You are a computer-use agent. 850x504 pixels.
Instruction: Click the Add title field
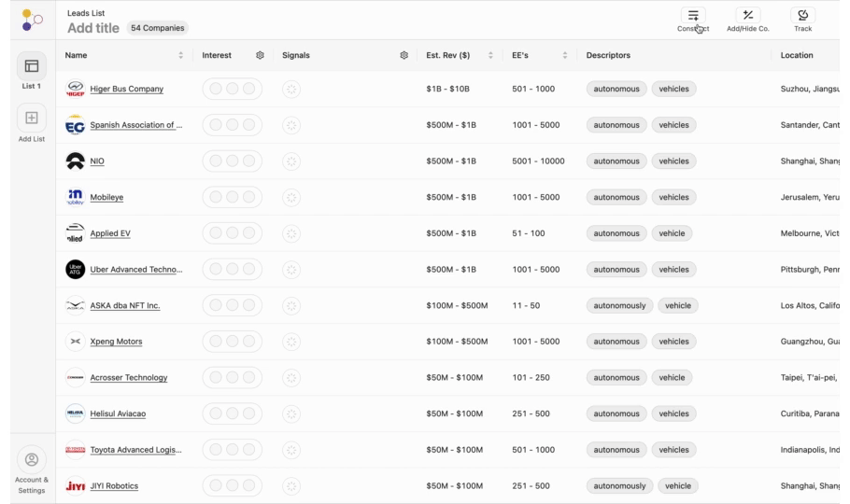click(93, 28)
